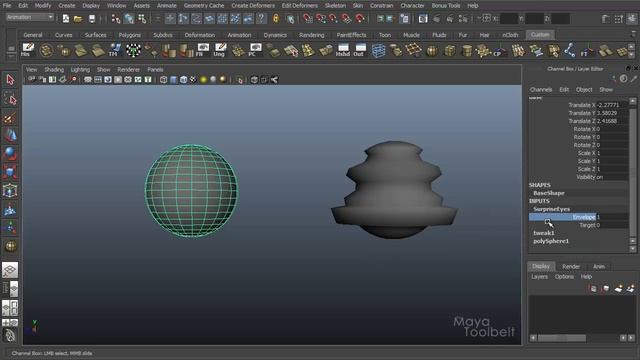Click the blue wireframe lattice shelf icon
Screen dimensions: 640x360
tap(378, 51)
